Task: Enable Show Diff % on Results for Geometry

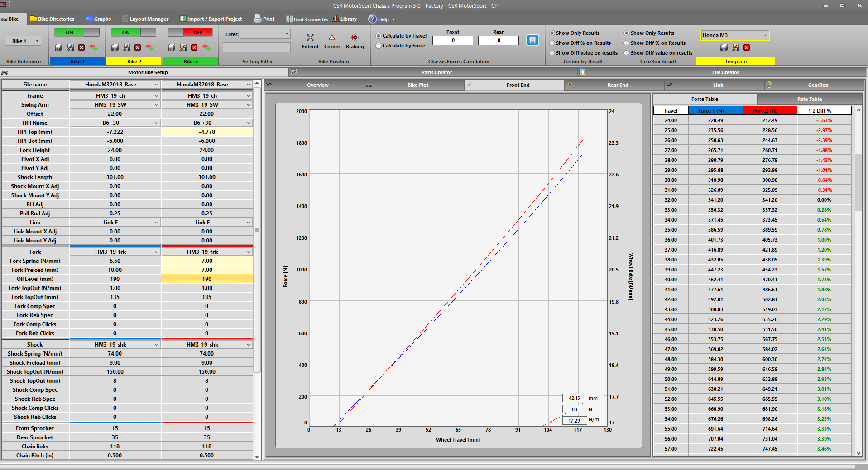Action: [x=552, y=43]
